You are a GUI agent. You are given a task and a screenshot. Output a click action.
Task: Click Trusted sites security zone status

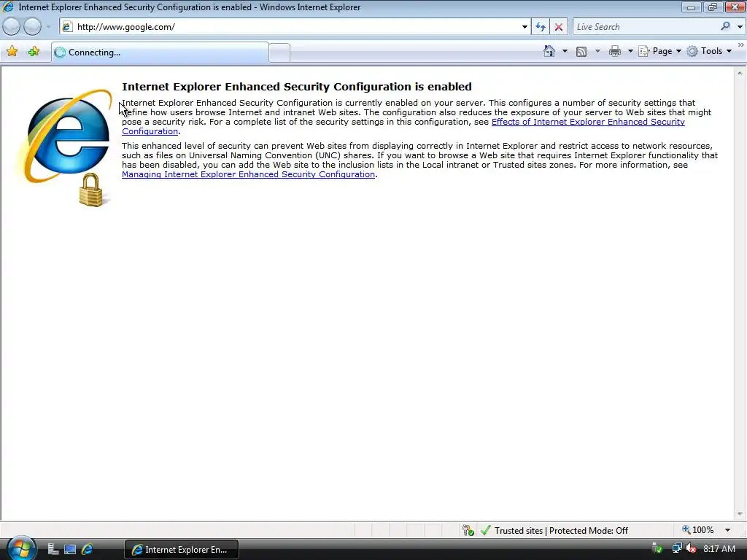[554, 531]
